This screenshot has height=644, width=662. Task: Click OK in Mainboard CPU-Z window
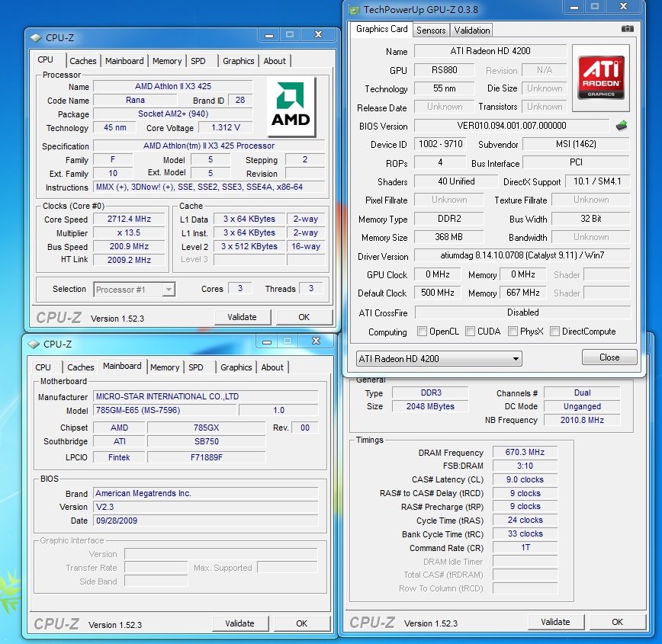(301, 623)
